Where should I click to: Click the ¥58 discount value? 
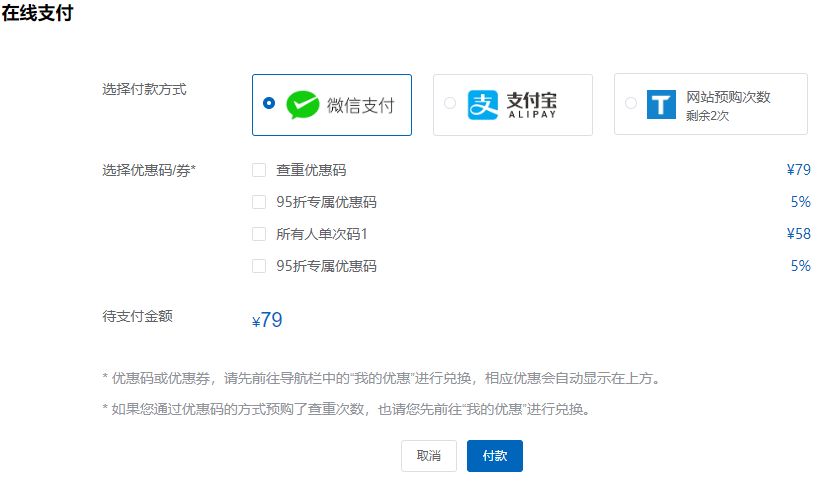799,234
